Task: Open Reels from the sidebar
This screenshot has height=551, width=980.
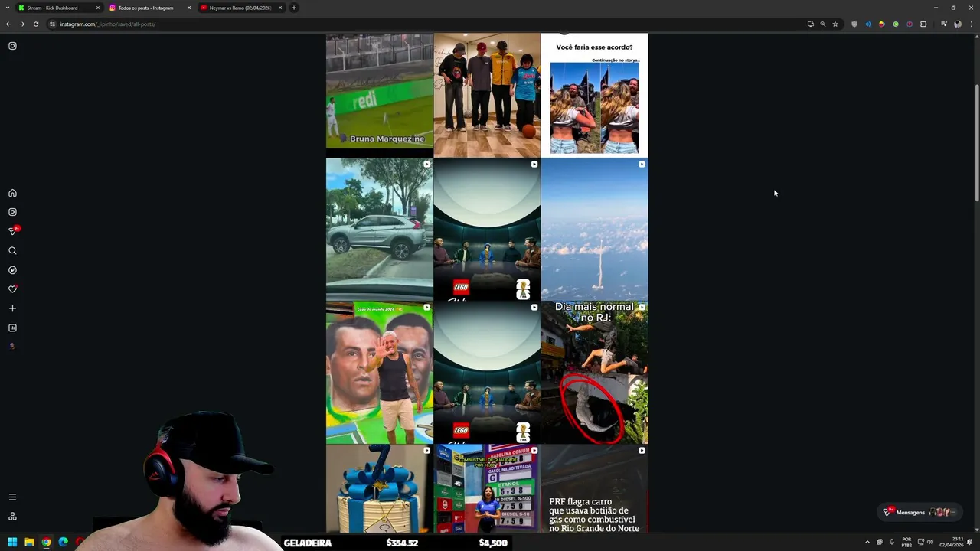Action: coord(12,212)
